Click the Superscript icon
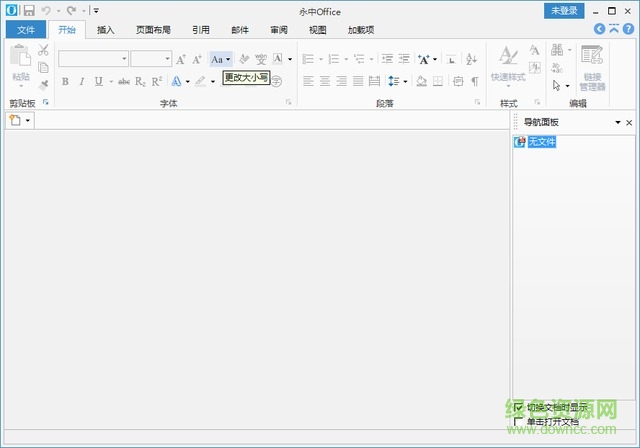The image size is (640, 448). click(157, 81)
